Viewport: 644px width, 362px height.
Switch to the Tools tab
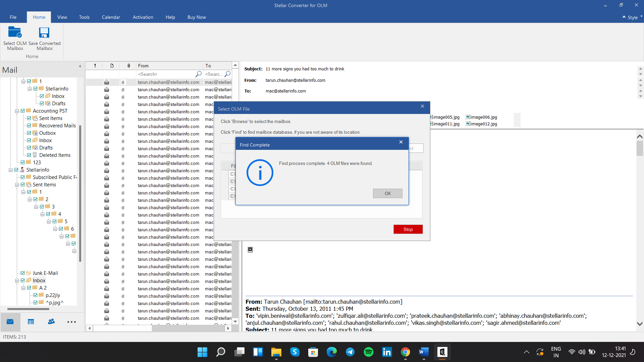tap(84, 17)
